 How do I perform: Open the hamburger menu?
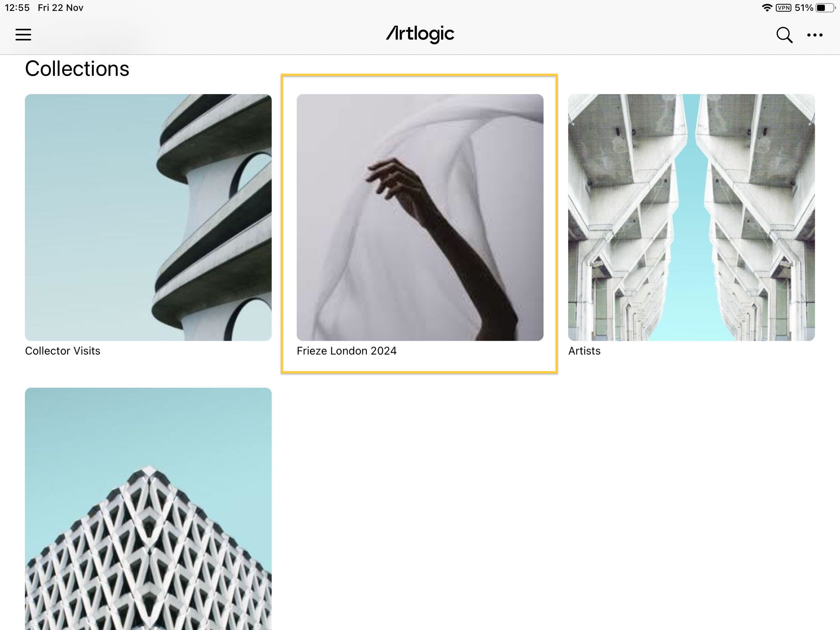[x=23, y=35]
